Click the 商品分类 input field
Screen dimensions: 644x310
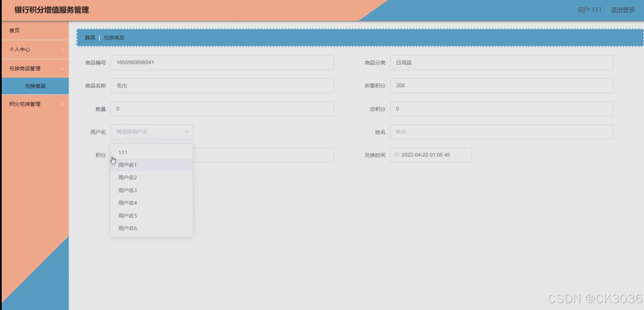502,62
